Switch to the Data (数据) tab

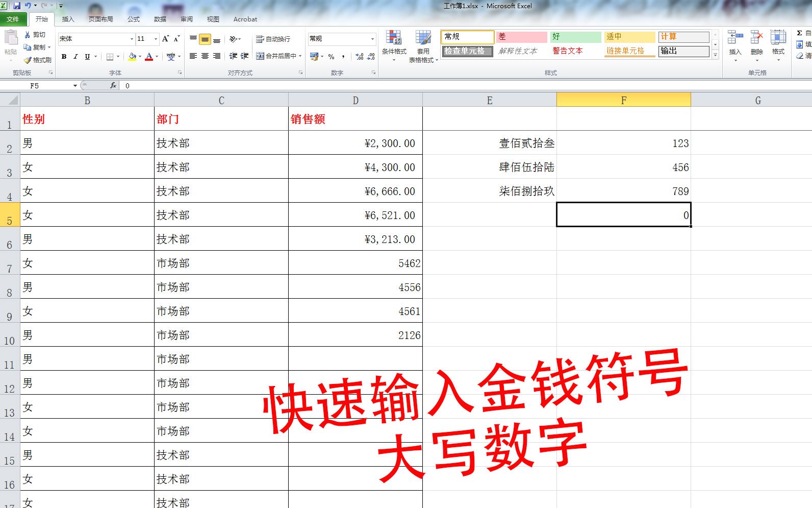(160, 19)
